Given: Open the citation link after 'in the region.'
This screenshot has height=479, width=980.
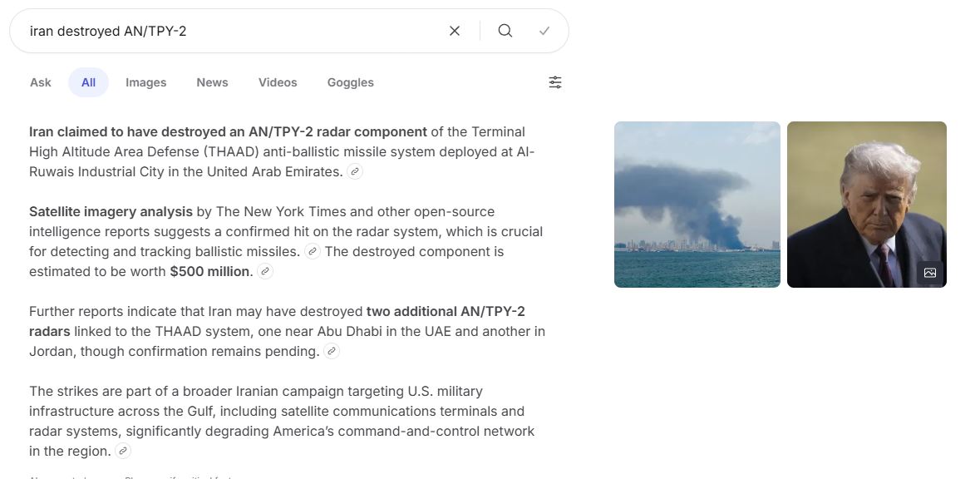Looking at the screenshot, I should click(123, 451).
